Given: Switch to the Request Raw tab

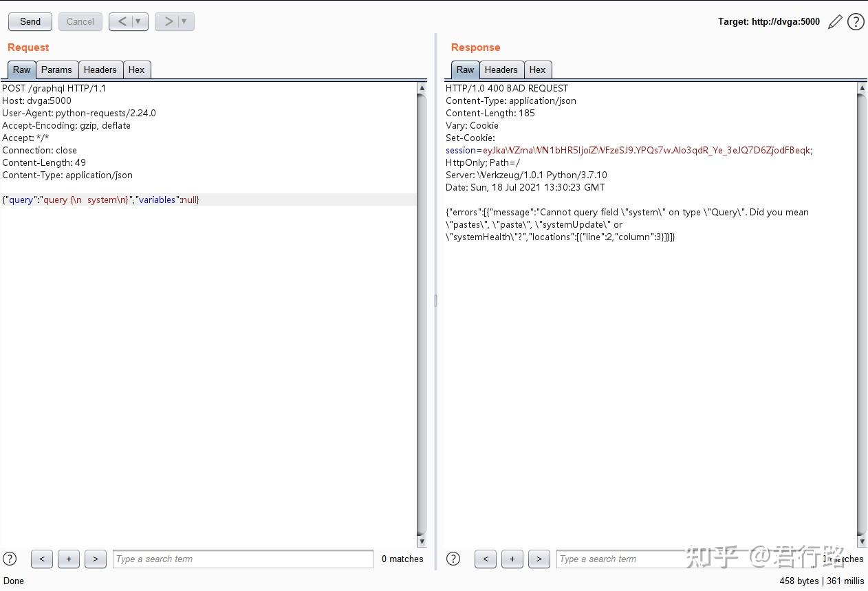Looking at the screenshot, I should 22,69.
